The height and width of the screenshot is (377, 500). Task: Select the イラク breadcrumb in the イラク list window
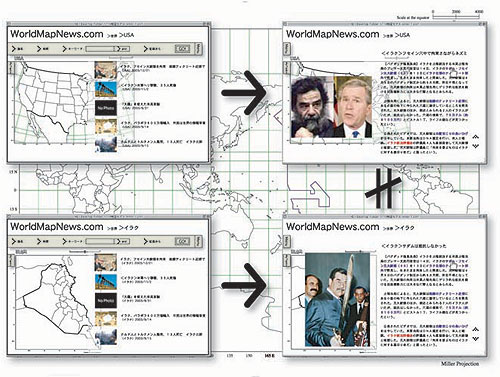[x=129, y=228]
